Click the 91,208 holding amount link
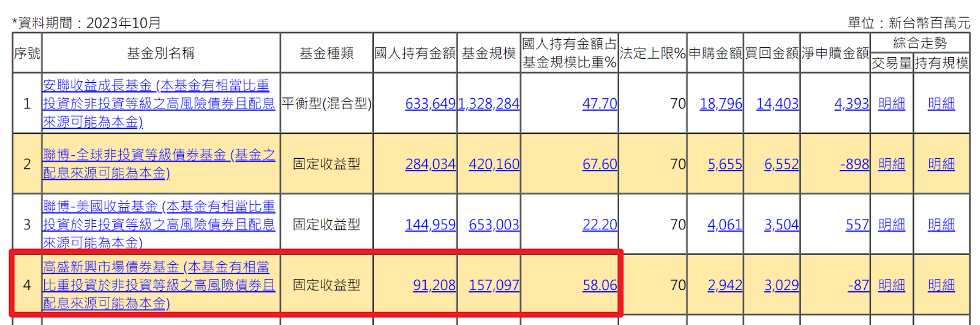The height and width of the screenshot is (325, 980). pyautogui.click(x=434, y=286)
